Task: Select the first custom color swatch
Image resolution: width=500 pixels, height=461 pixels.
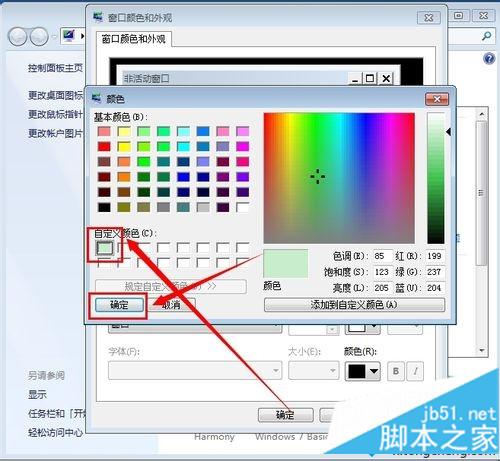Action: coord(105,248)
